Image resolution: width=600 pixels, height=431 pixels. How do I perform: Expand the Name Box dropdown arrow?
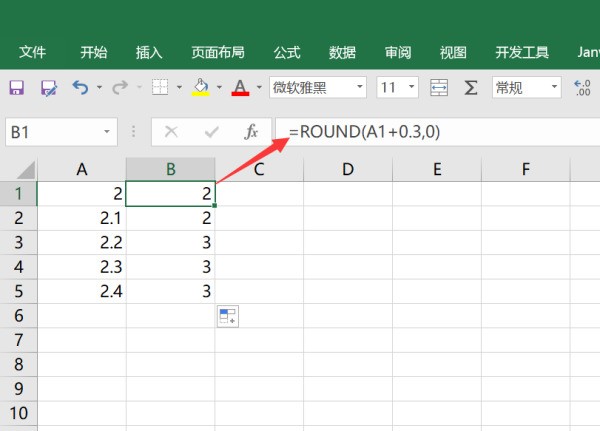coord(107,132)
